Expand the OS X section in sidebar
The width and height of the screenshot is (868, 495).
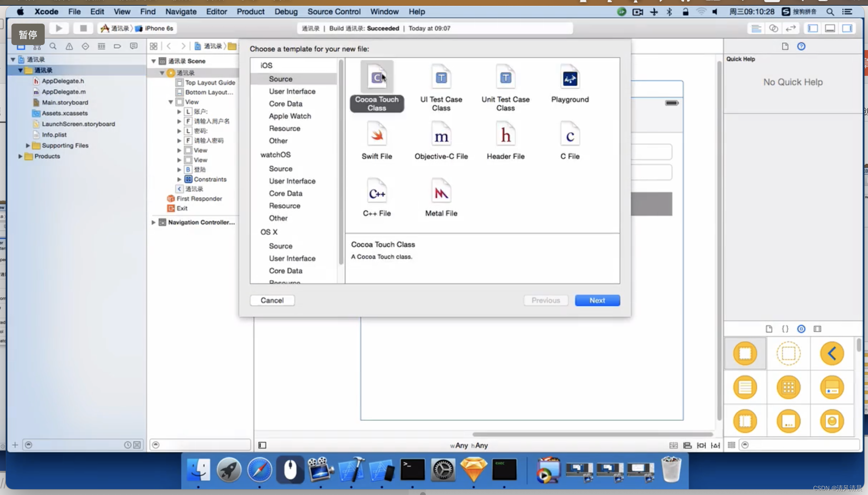(x=269, y=232)
